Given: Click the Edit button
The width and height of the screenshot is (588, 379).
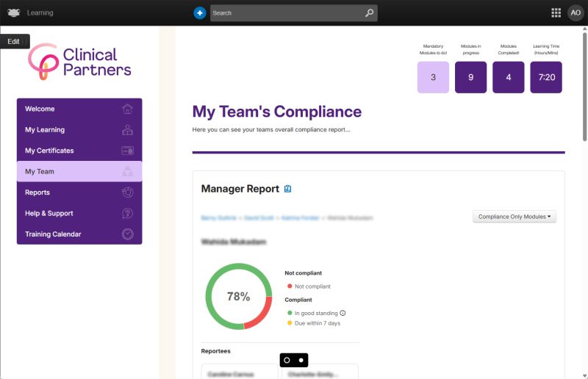Looking at the screenshot, I should (x=14, y=41).
